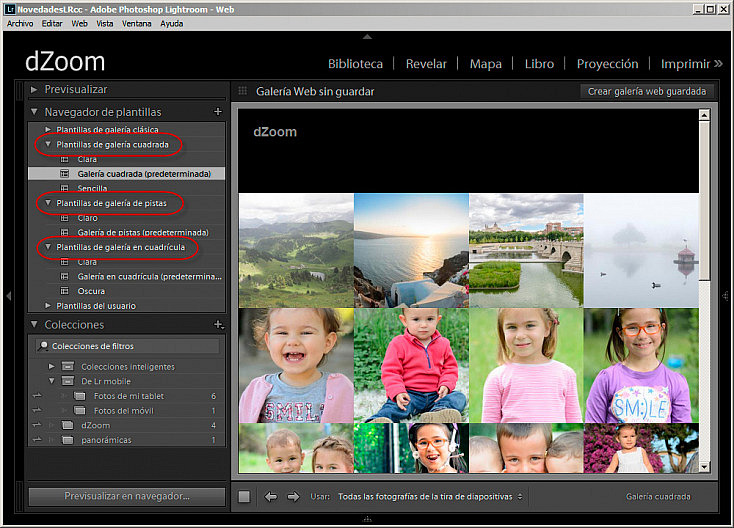Click the add template plus icon

[x=218, y=111]
